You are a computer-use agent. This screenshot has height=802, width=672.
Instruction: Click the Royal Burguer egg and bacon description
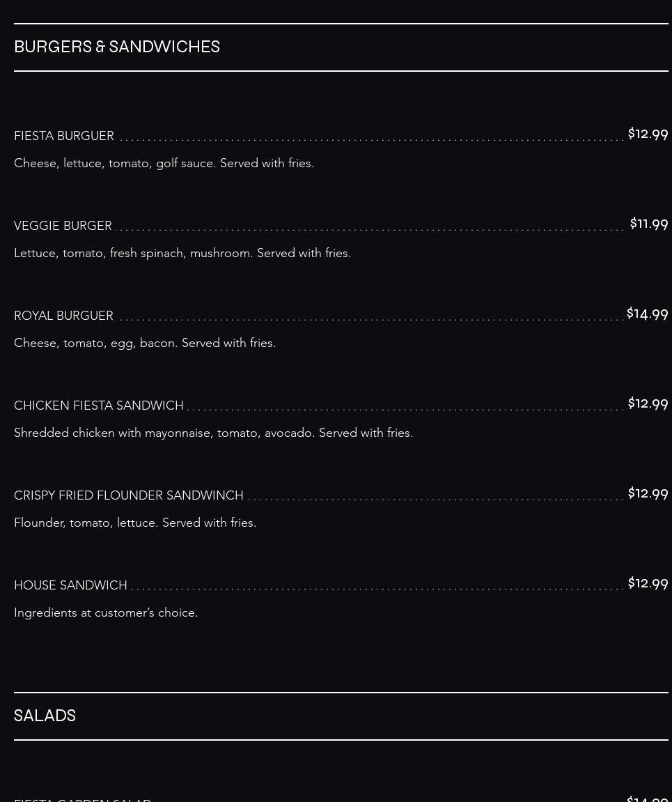[145, 343]
